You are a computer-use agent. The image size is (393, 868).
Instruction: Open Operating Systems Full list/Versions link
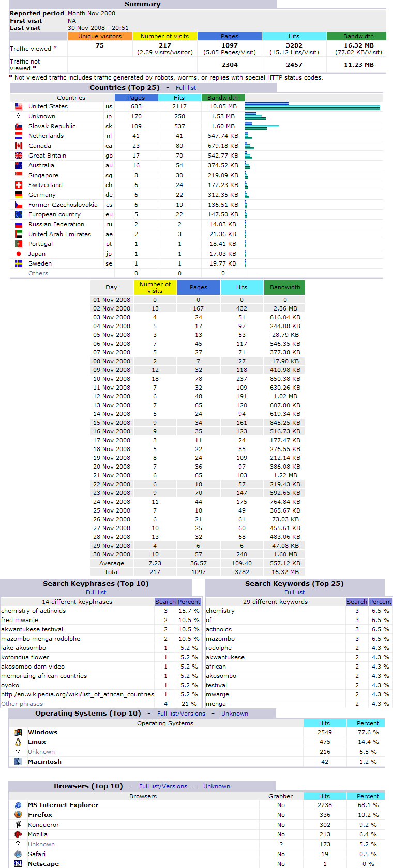tap(181, 714)
